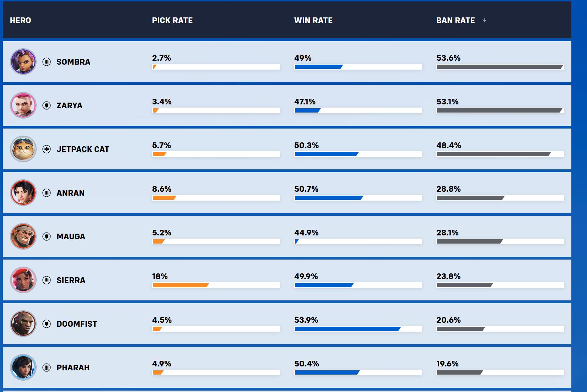
Task: Click Mauga's portrait avatar
Action: point(23,236)
